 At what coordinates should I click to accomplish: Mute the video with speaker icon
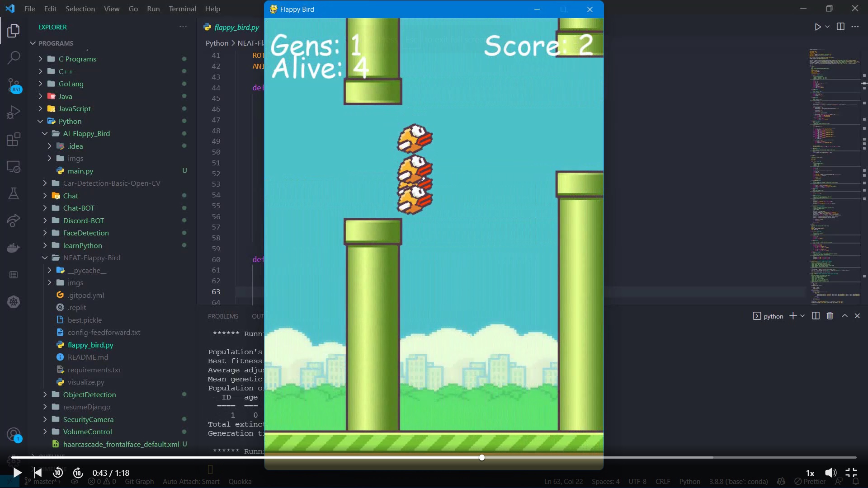coord(830,473)
